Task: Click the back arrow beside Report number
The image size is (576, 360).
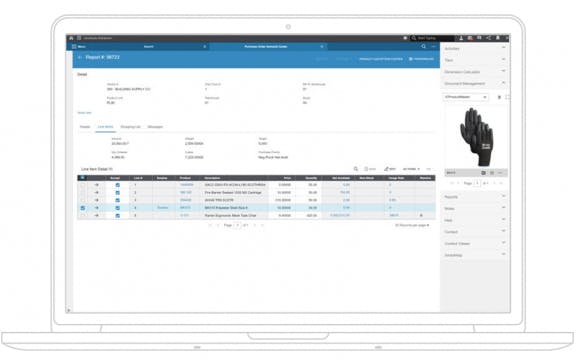Action: [80, 57]
